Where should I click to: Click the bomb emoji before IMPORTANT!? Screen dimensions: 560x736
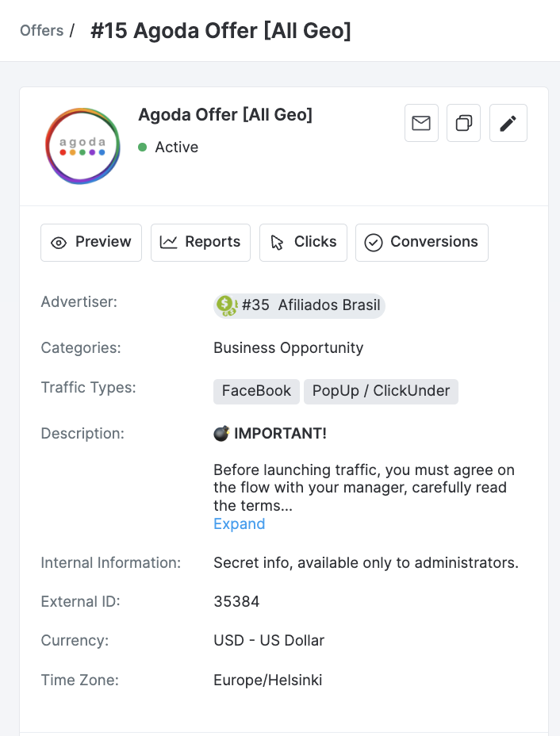(221, 433)
